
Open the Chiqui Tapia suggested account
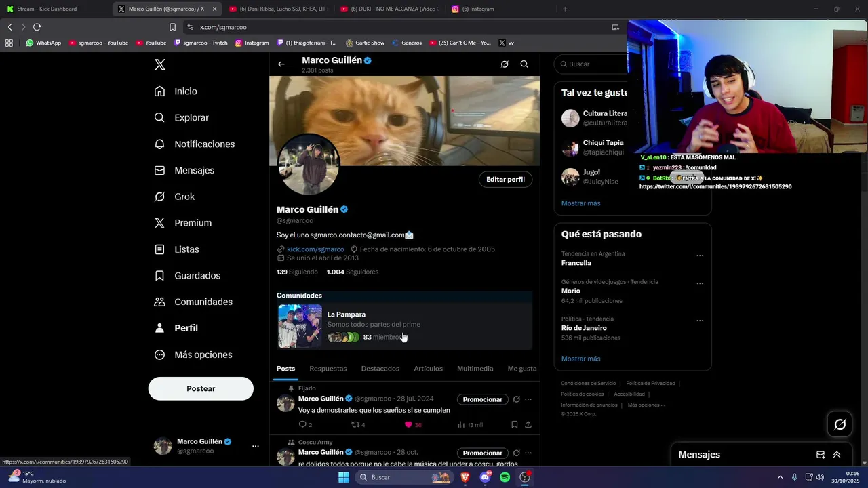594,148
